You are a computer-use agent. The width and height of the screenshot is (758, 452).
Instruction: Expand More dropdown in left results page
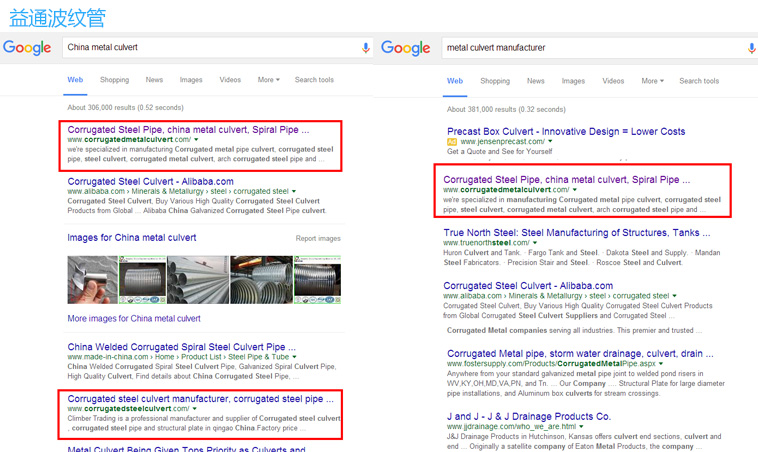pyautogui.click(x=268, y=80)
